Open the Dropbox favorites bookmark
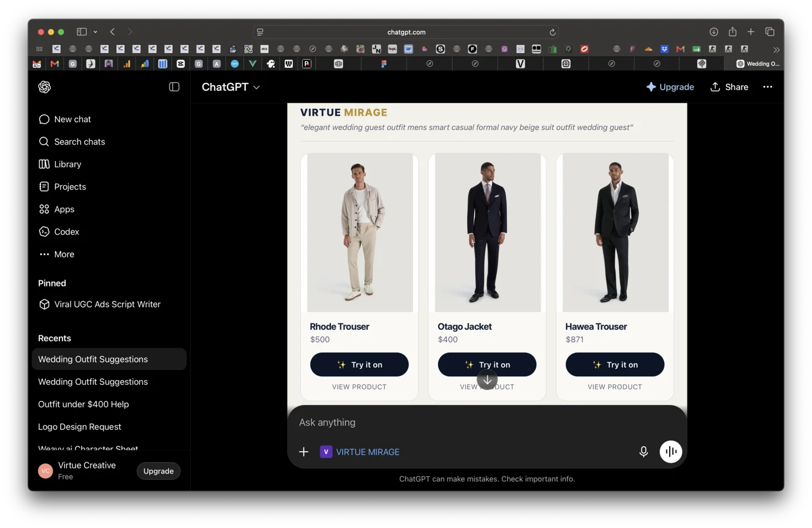This screenshot has width=812, height=528. (664, 49)
